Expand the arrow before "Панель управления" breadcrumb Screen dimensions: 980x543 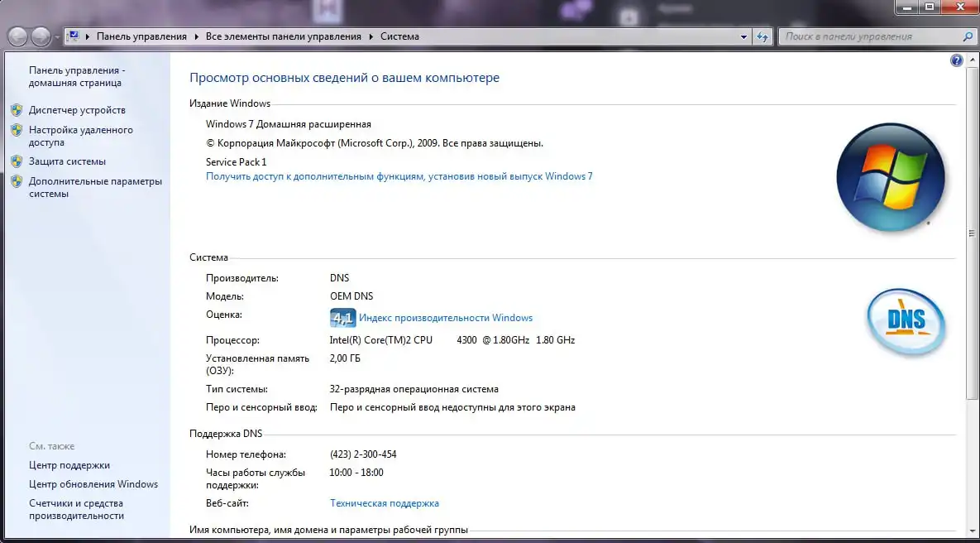(88, 36)
